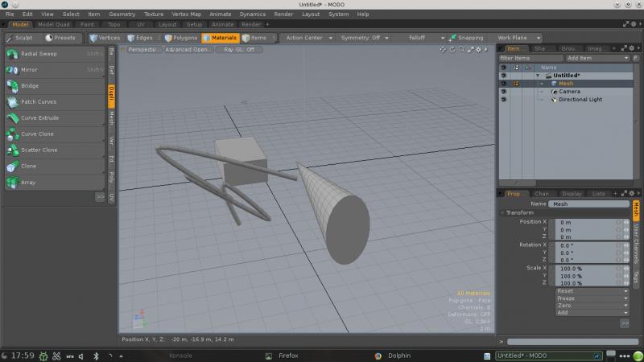The height and width of the screenshot is (362, 644).
Task: Toggle Ray GL Off button
Action: click(239, 50)
